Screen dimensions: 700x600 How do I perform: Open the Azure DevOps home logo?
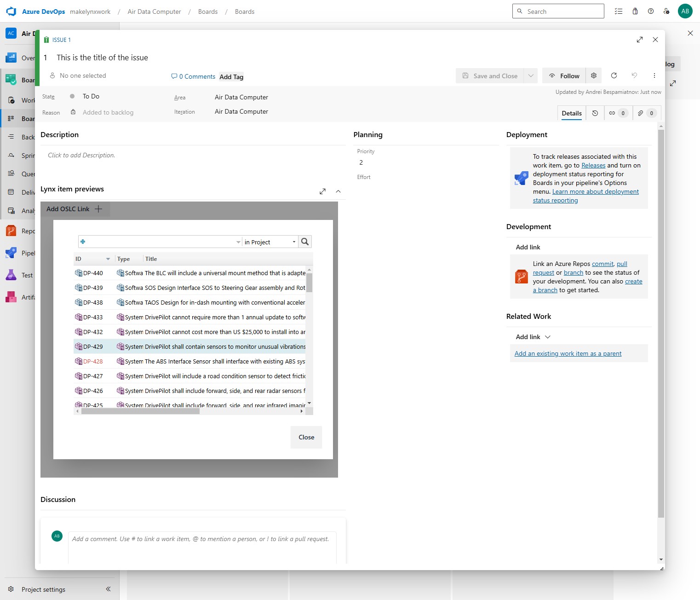(11, 12)
